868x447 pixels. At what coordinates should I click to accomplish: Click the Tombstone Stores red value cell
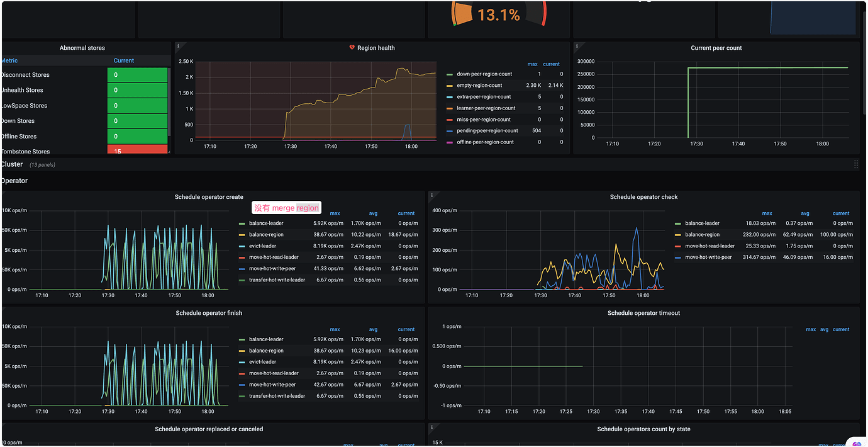click(x=137, y=150)
